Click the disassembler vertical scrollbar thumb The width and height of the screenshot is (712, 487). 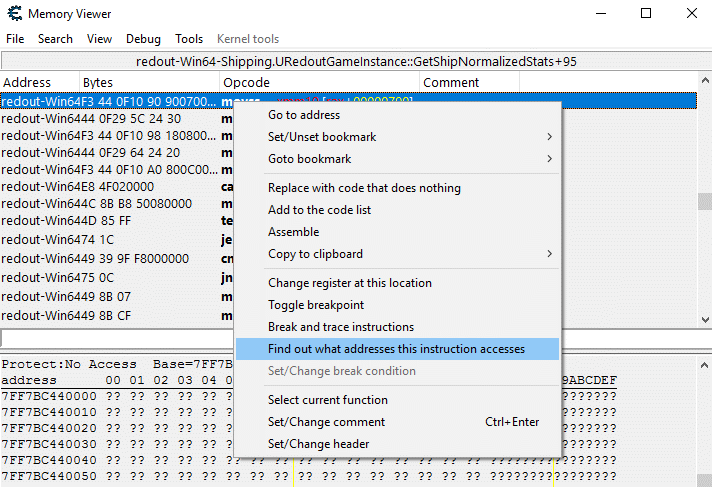coord(704,201)
